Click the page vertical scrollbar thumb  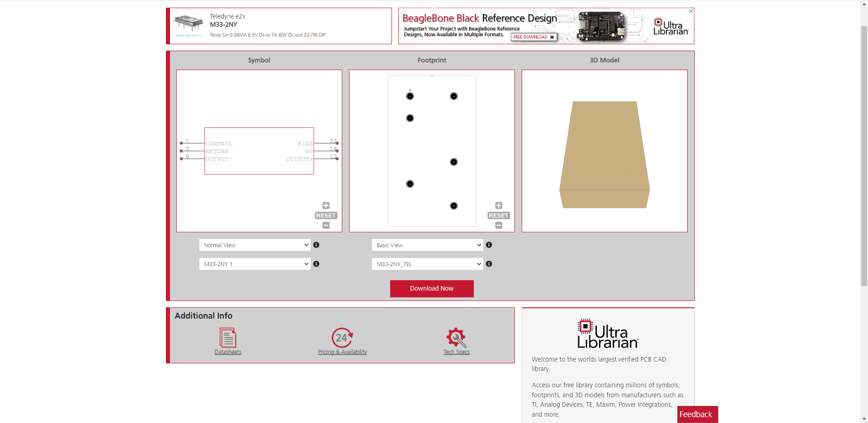point(864,156)
